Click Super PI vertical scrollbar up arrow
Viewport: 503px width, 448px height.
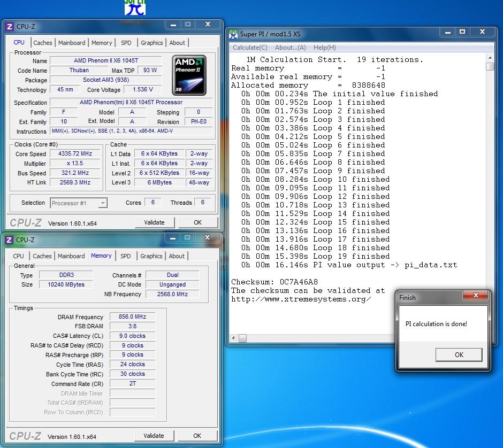point(490,58)
